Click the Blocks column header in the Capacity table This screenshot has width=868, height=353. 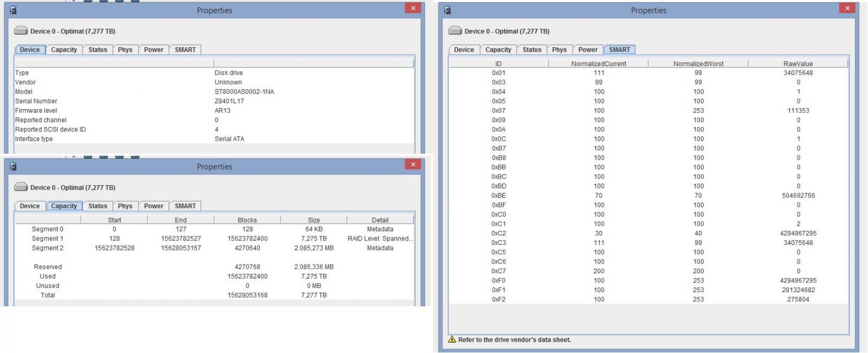pos(247,220)
